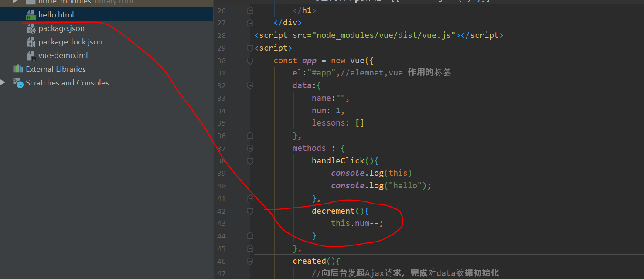Viewport: 644px width, 279px height.
Task: Collapse the Vue constructor fold at line 30
Action: (x=249, y=60)
